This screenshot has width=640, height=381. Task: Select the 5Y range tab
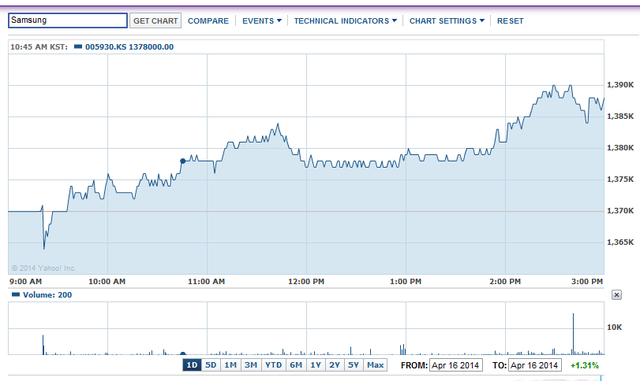click(354, 365)
